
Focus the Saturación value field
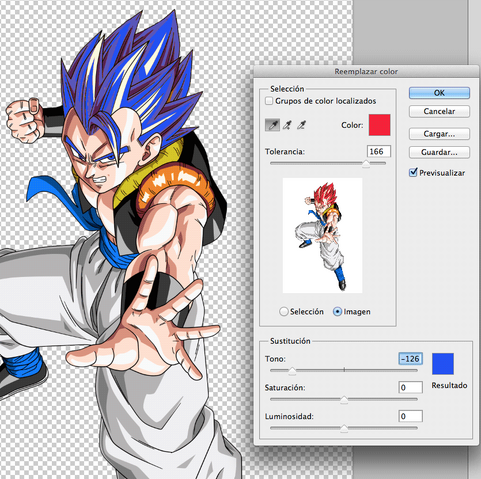tap(411, 388)
